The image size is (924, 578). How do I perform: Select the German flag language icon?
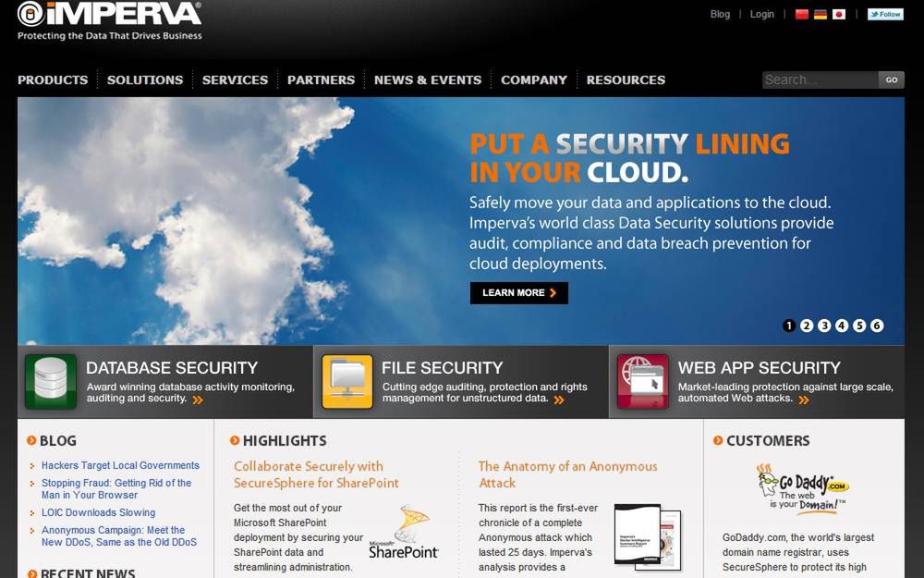(821, 14)
